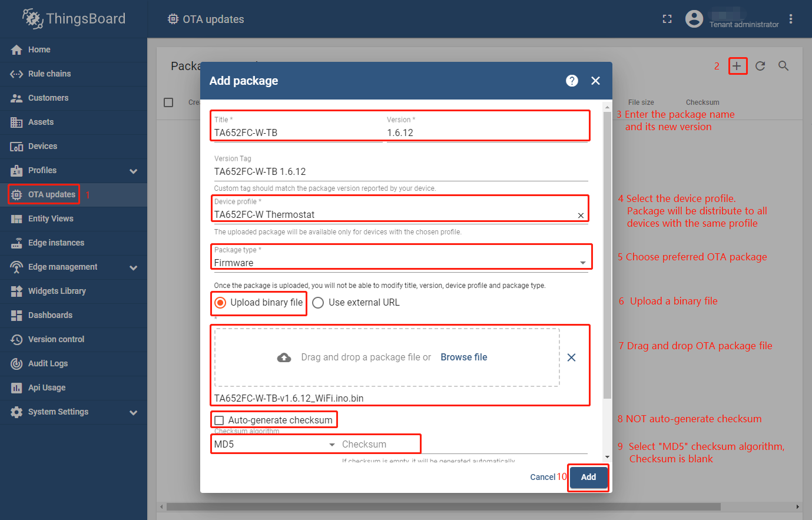Click the cloud upload icon

tap(284, 357)
